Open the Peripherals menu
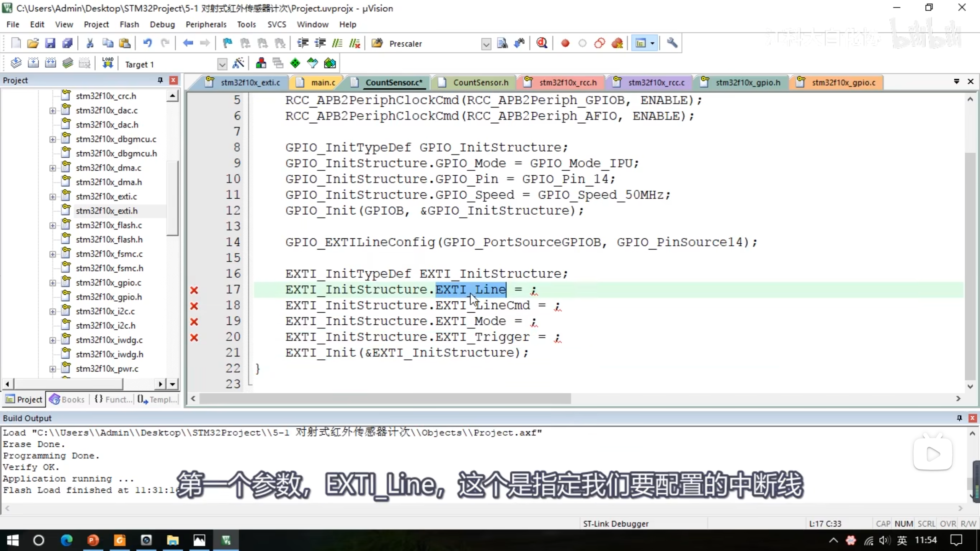 coord(206,24)
